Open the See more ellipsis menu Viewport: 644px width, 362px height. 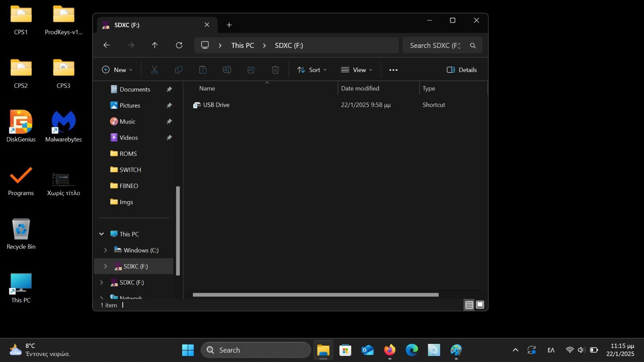coord(393,70)
